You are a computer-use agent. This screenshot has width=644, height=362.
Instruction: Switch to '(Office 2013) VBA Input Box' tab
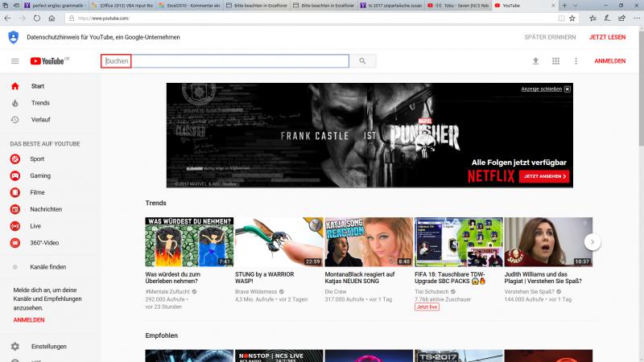click(x=122, y=6)
